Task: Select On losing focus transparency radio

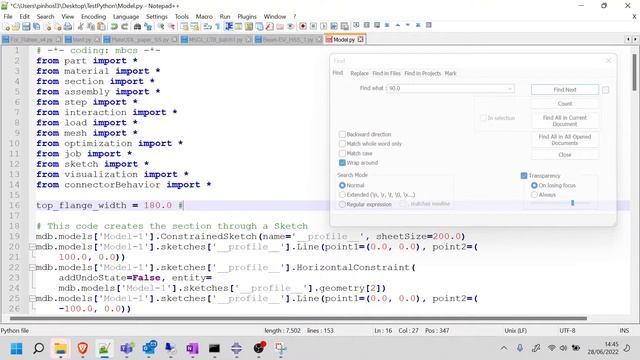Action: point(534,185)
